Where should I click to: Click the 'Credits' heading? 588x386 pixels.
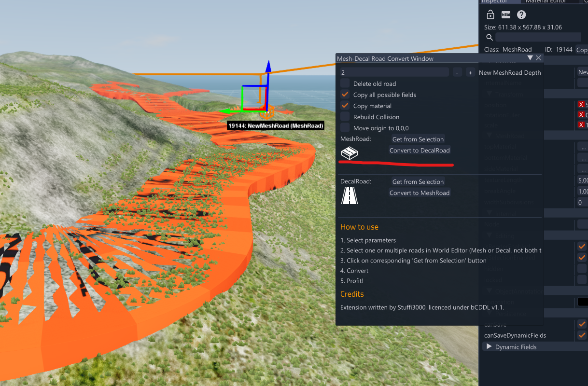(x=352, y=294)
